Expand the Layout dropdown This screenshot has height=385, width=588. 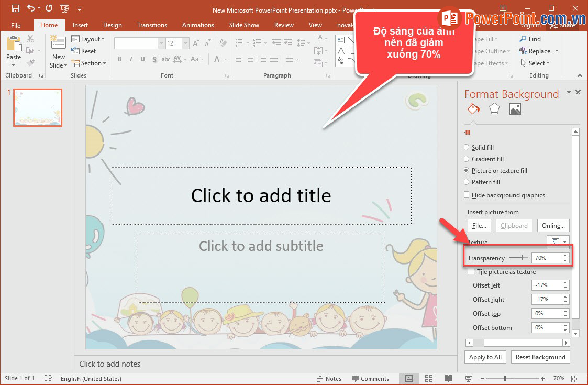click(88, 39)
